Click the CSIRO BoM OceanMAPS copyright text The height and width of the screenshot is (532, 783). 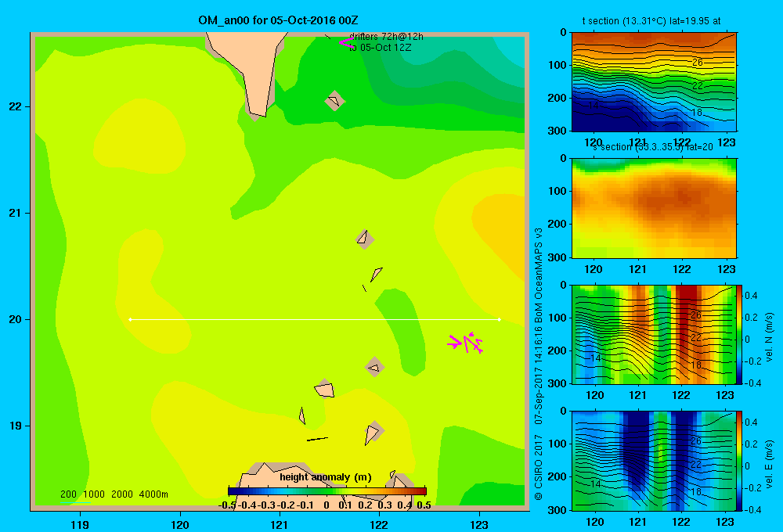pyautogui.click(x=539, y=364)
